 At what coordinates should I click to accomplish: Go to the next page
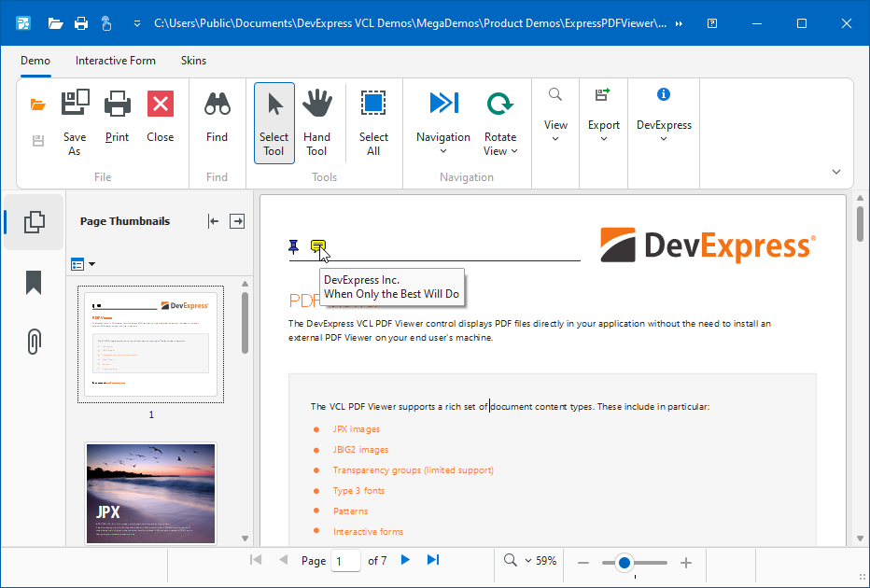pyautogui.click(x=405, y=560)
